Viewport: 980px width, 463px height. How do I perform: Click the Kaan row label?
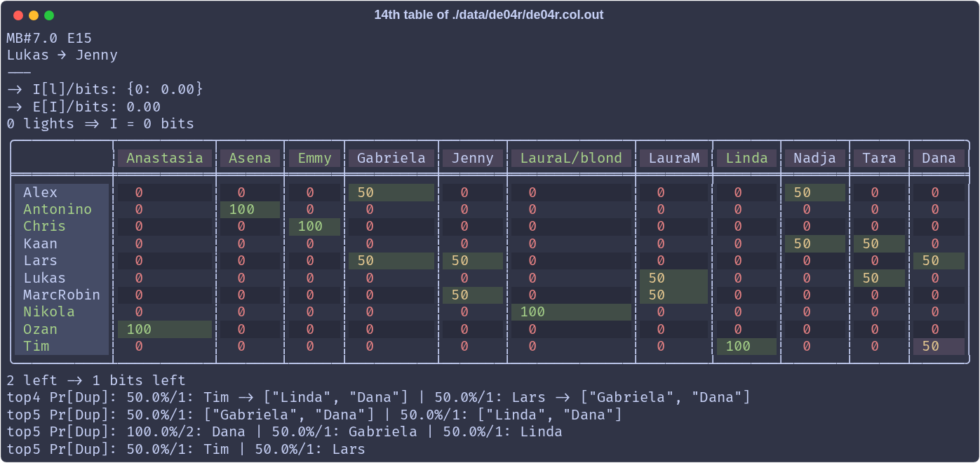point(62,243)
